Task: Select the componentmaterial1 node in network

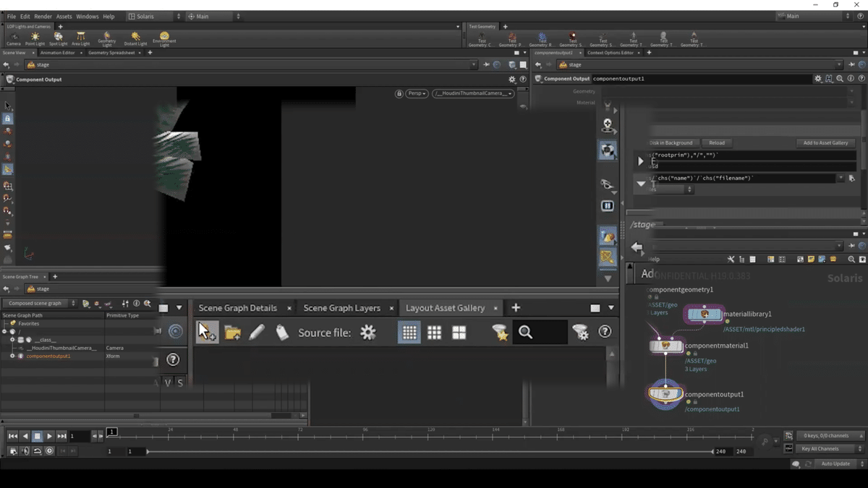Action: [665, 346]
